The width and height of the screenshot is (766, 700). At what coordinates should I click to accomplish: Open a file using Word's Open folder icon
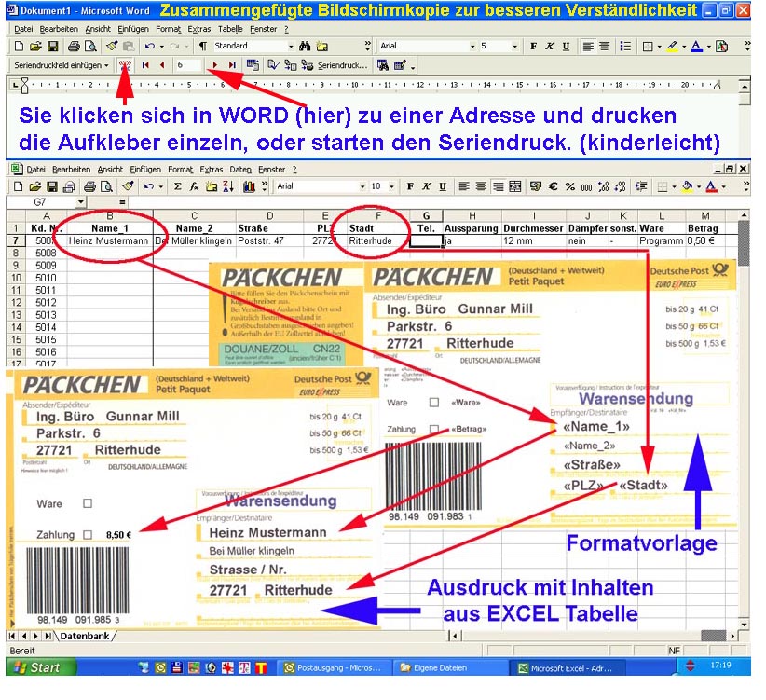pos(35,47)
